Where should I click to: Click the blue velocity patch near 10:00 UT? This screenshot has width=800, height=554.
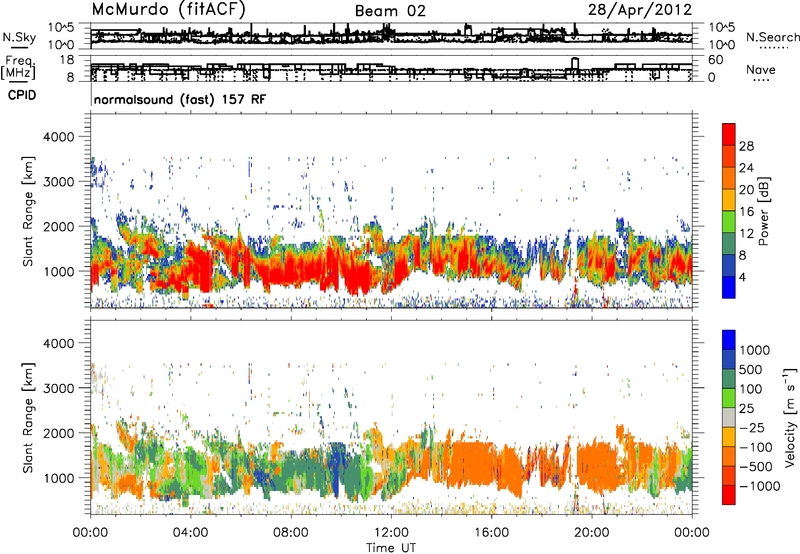click(x=336, y=468)
